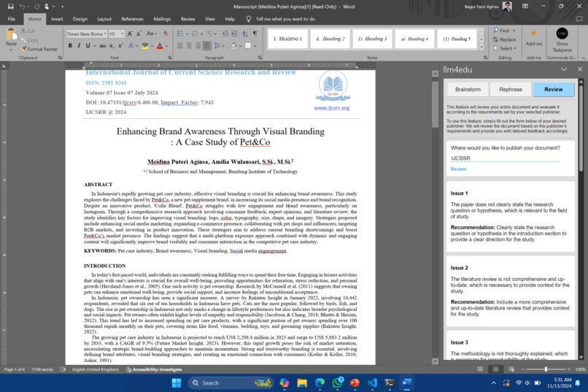Align text left
The image size is (588, 392).
[180, 46]
